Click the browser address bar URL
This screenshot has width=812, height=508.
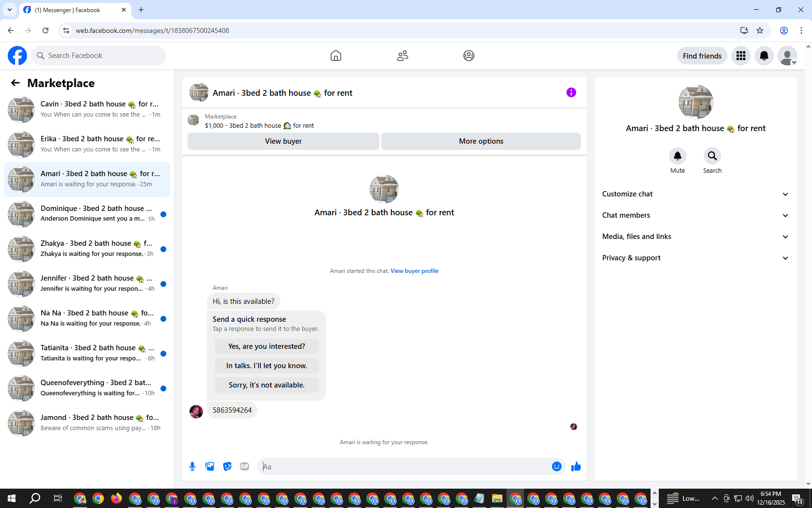pyautogui.click(x=152, y=30)
